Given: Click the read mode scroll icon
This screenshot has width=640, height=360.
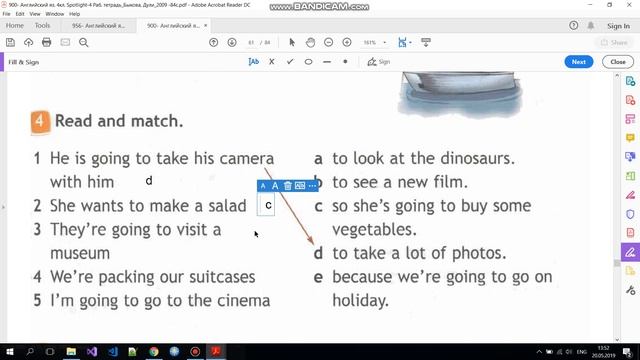Looking at the screenshot, I should click(426, 42).
